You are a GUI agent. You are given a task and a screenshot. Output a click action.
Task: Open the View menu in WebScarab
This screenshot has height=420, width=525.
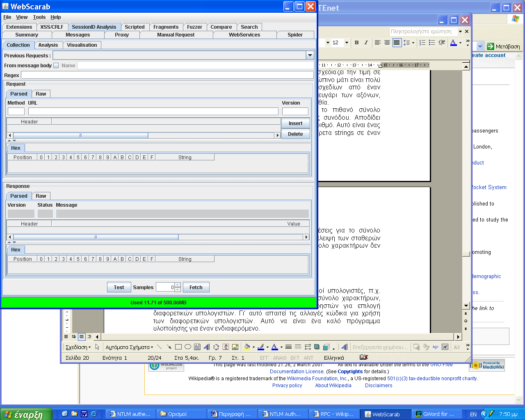tap(22, 17)
